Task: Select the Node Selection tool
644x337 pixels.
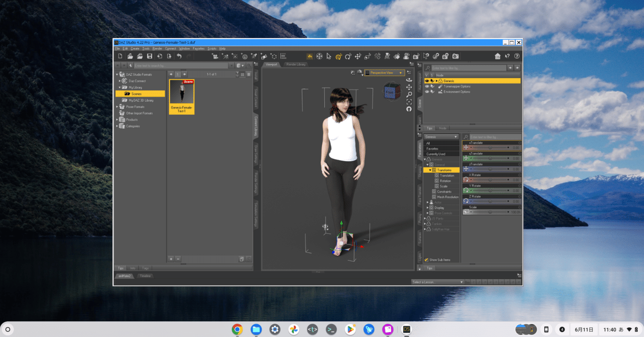Action: coord(329,56)
